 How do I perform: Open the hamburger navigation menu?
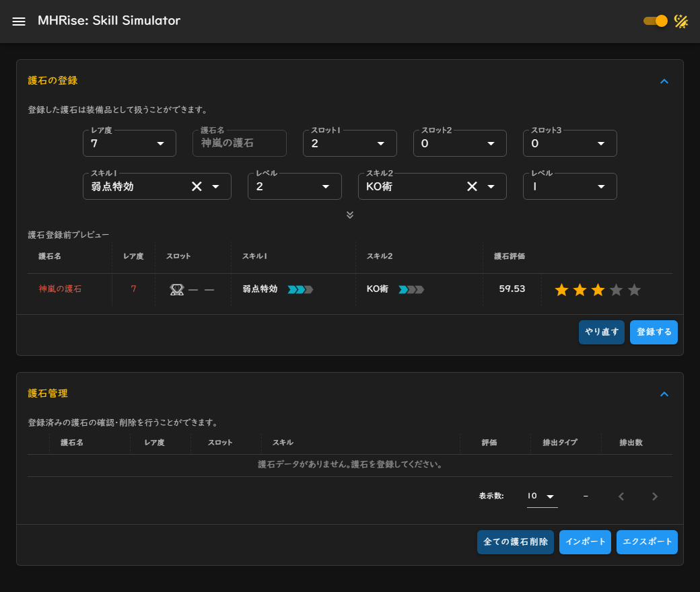pyautogui.click(x=19, y=22)
